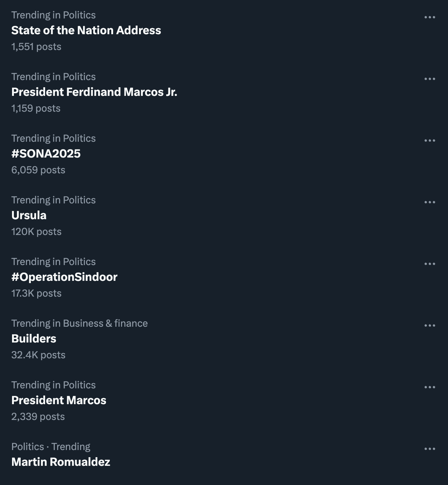
Task: Click the 120K posts count under Ursula
Action: click(36, 232)
